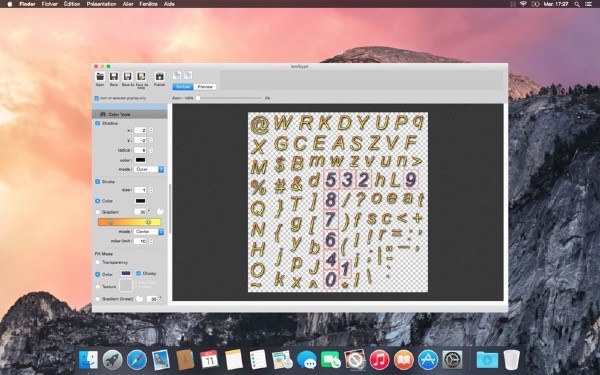Viewport: 600px width, 375px height.
Task: Click the shadow radius stepper
Action: pyautogui.click(x=151, y=150)
